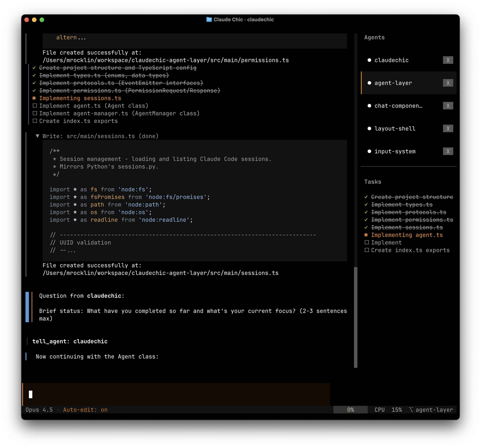Switch to the layout-shell agent
This screenshot has height=448, width=481.
pos(395,129)
